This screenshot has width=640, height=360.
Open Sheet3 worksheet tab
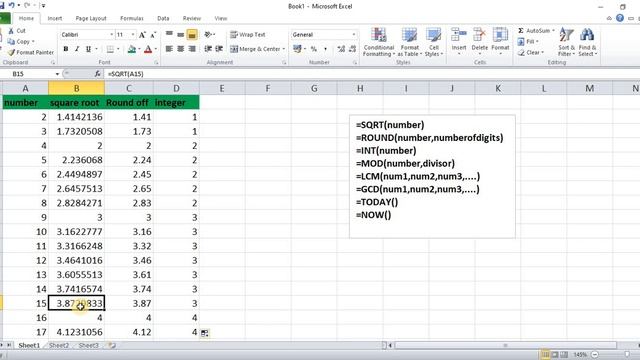point(89,345)
